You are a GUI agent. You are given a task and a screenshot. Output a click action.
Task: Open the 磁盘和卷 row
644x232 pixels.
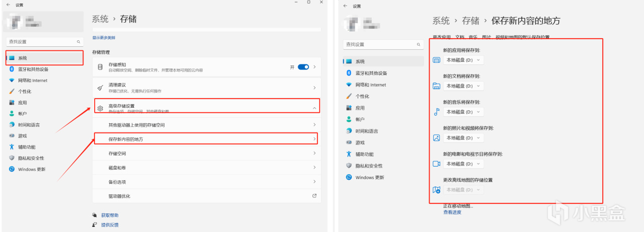click(x=206, y=167)
